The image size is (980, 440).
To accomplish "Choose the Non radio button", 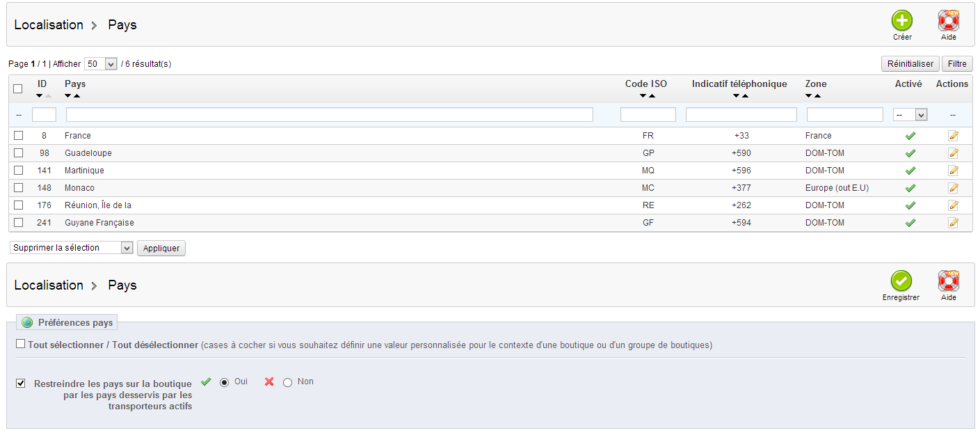I will click(x=287, y=382).
